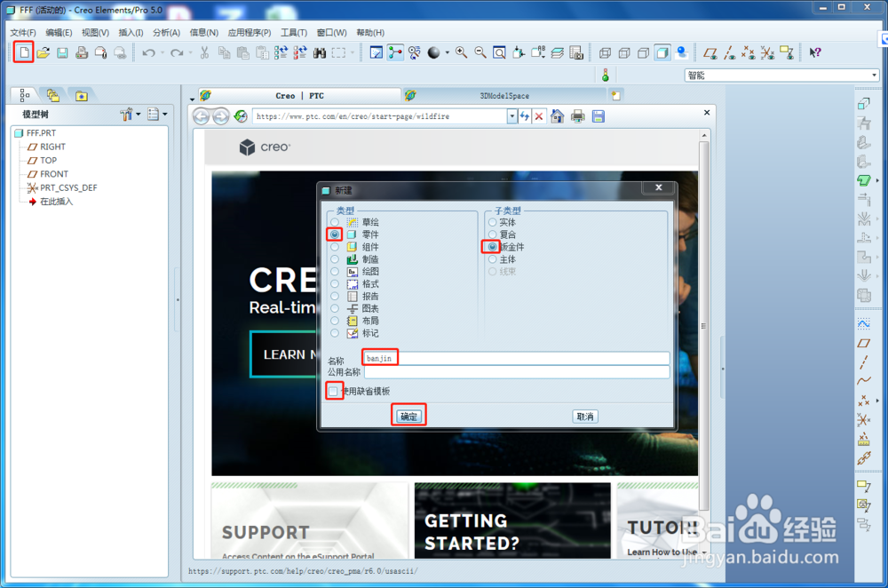Viewport: 888px width, 588px height.
Task: Open the browser tabs list arrow
Action: pos(192,99)
